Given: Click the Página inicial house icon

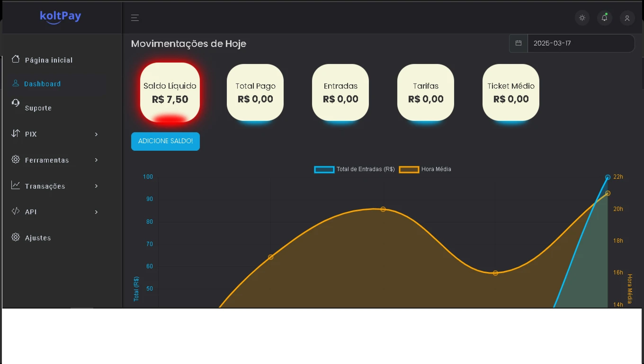Looking at the screenshot, I should [16, 59].
